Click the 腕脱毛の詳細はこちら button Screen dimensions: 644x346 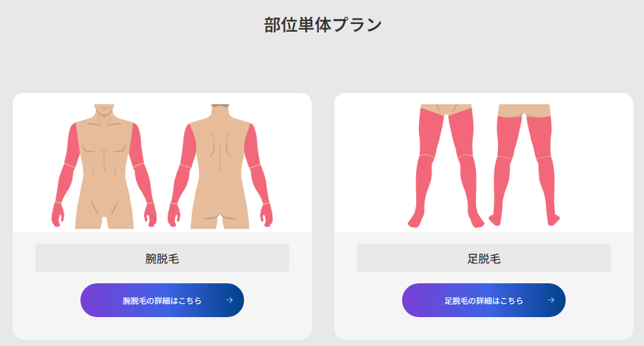tap(162, 300)
